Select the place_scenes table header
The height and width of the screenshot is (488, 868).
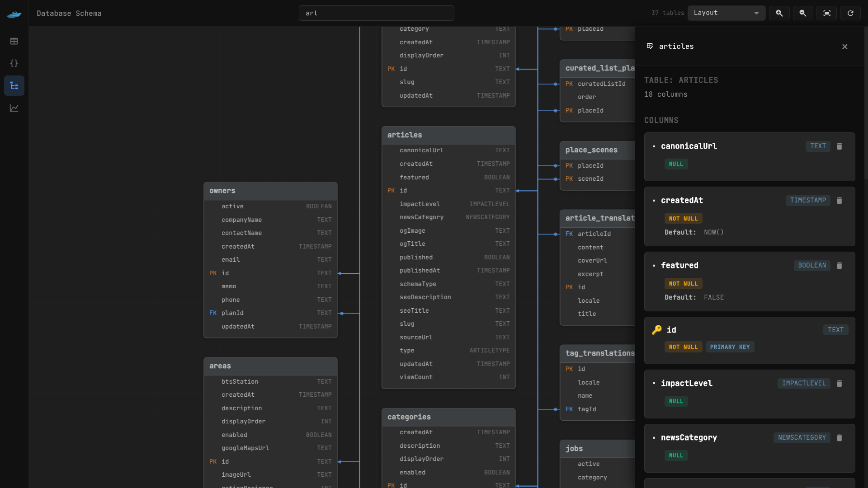(597, 150)
